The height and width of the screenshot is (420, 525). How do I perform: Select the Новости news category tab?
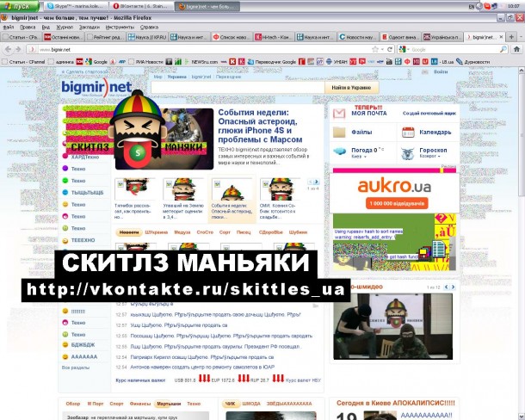coord(129,232)
